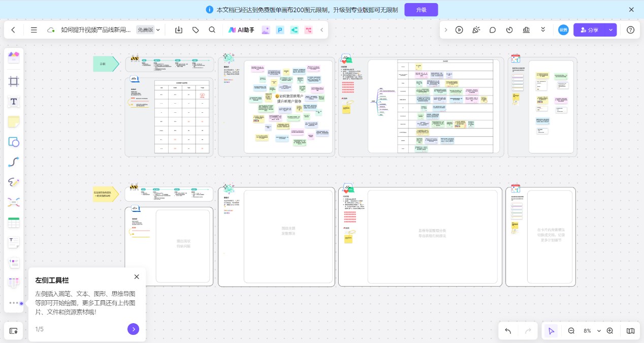The image size is (644, 343).
Task: Launch the AI助手 assistant
Action: pyautogui.click(x=241, y=30)
